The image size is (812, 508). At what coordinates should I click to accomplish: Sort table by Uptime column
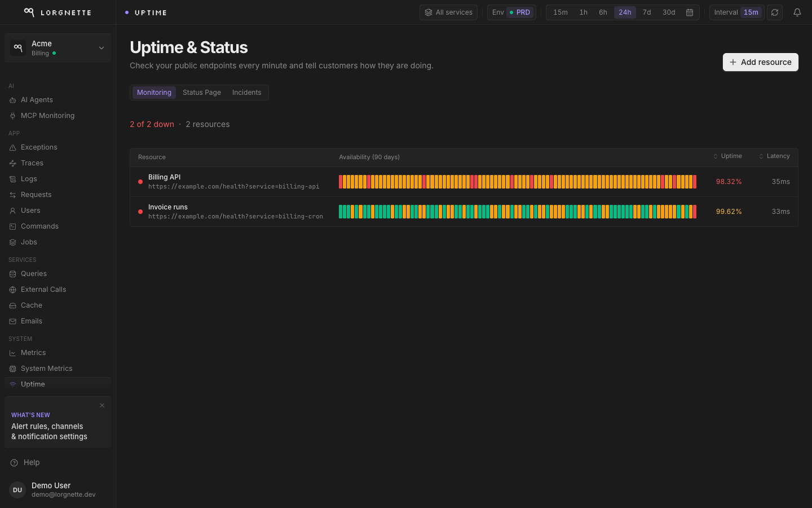(727, 156)
